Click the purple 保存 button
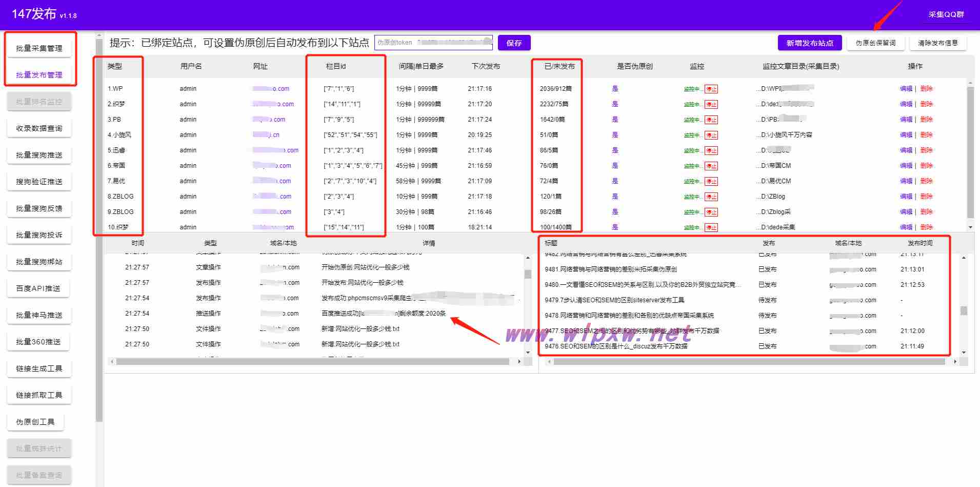Viewport: 980px width, 487px height. tap(514, 43)
